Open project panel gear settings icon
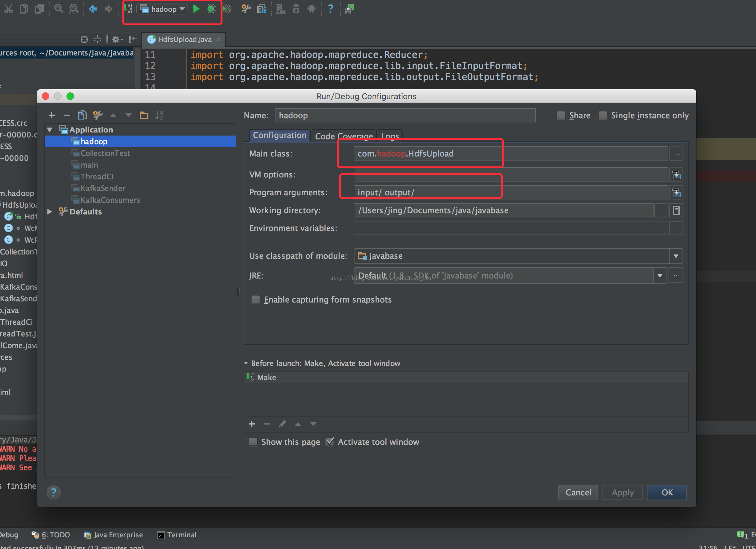The image size is (756, 549). pyautogui.click(x=117, y=40)
